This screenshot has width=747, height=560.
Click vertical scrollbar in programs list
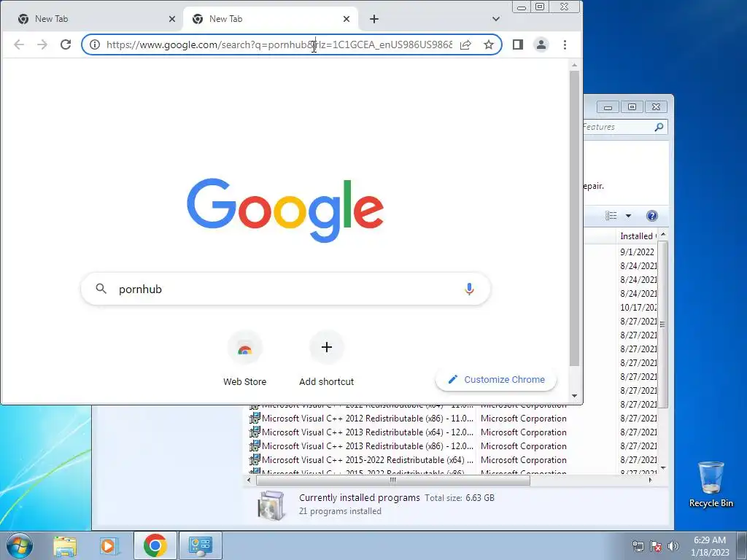662,324
